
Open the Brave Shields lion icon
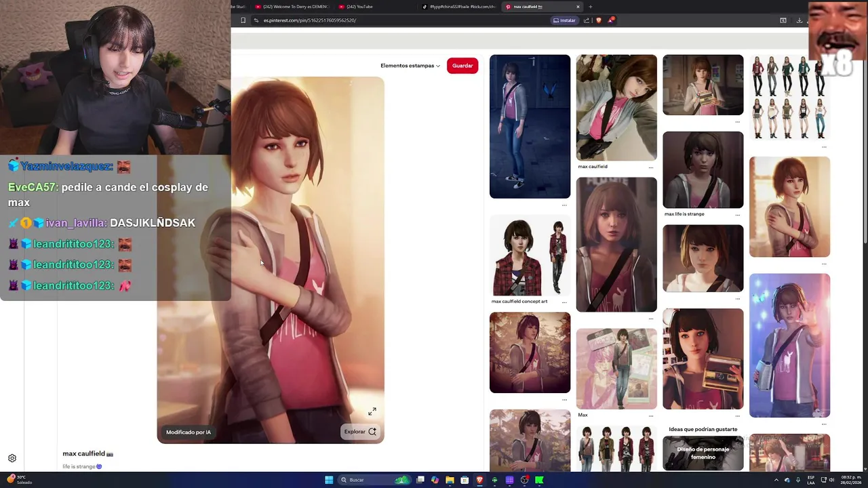click(599, 20)
